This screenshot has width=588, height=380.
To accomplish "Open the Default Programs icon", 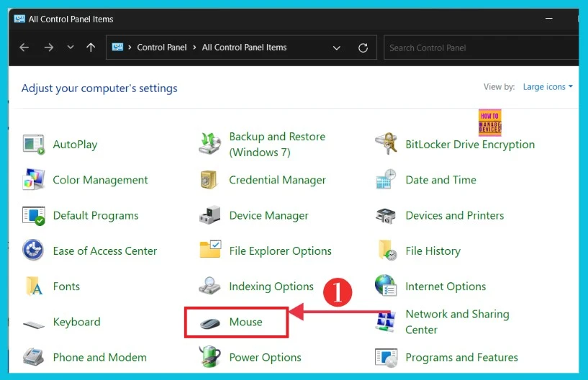I will [34, 216].
